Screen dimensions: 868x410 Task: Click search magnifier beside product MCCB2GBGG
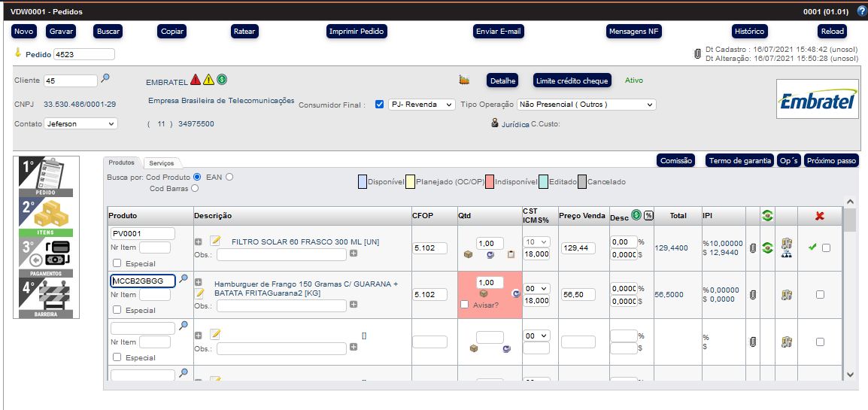tap(183, 279)
